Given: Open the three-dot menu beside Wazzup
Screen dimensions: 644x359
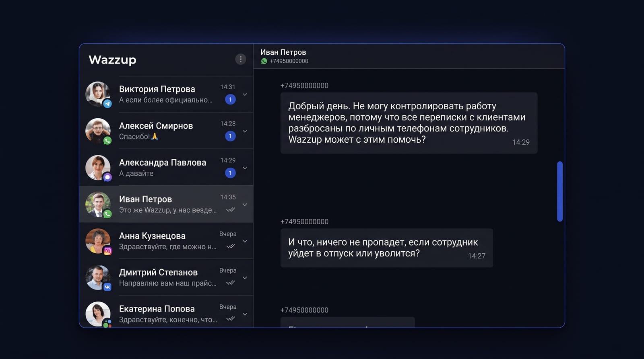Looking at the screenshot, I should click(241, 59).
